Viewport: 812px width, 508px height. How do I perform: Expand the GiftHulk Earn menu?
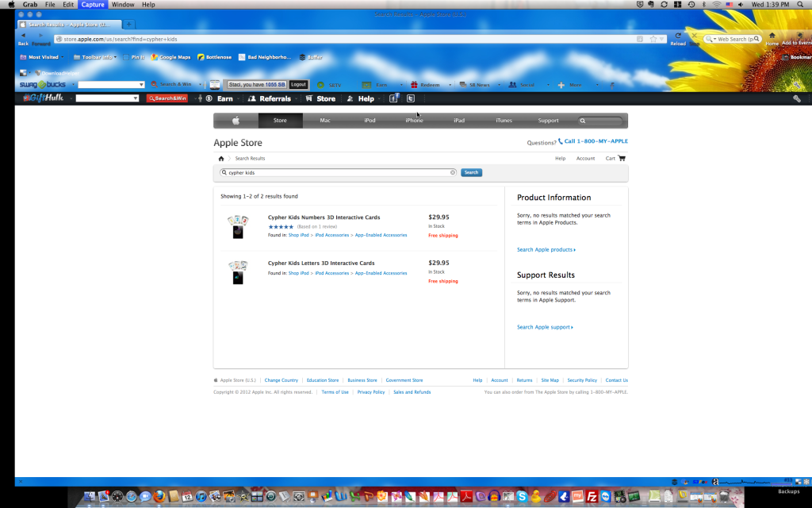[238, 98]
